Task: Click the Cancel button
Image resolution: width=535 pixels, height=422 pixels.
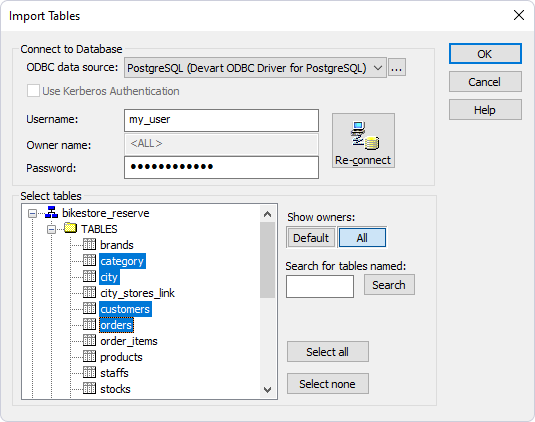Action: pos(485,82)
